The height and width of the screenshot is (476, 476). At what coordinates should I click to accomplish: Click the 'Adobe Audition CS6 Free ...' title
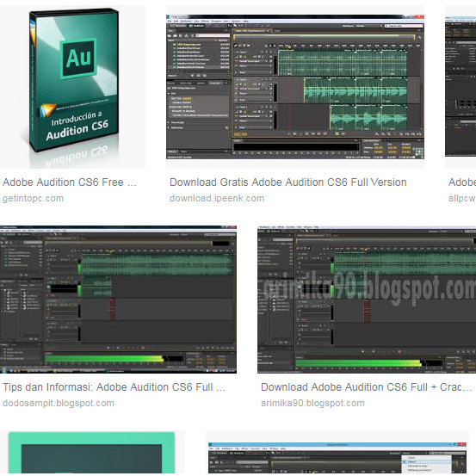(70, 182)
